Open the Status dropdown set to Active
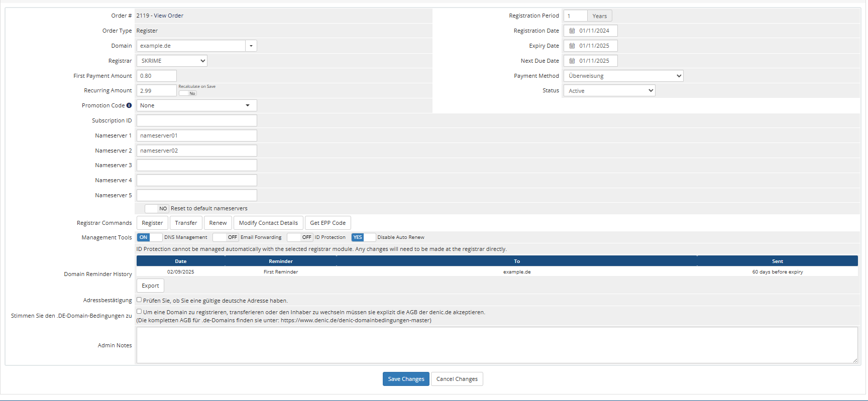The image size is (868, 401). click(609, 91)
